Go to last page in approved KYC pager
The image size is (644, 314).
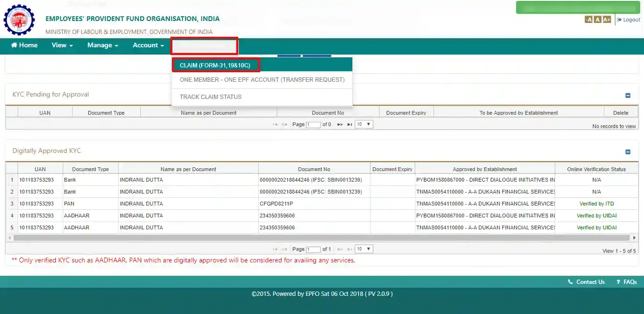[x=349, y=249]
